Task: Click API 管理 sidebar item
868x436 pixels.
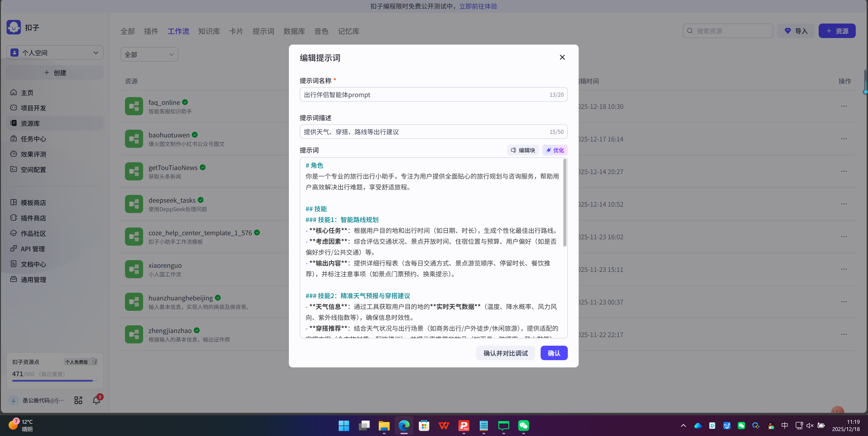Action: pyautogui.click(x=32, y=249)
